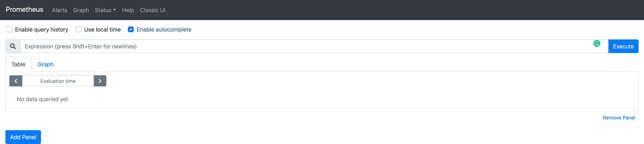Click the green Grammarly icon
The height and width of the screenshot is (144, 644).
(x=597, y=43)
